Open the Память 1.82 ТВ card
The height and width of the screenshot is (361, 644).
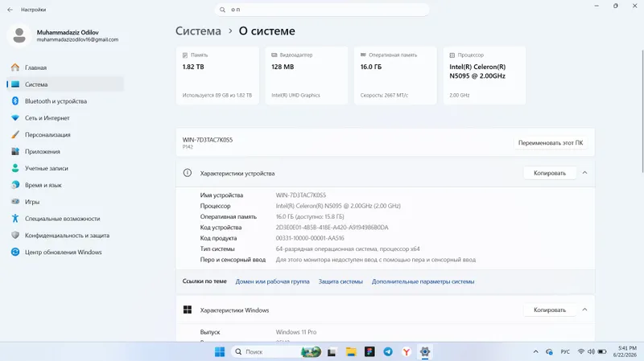[217, 76]
